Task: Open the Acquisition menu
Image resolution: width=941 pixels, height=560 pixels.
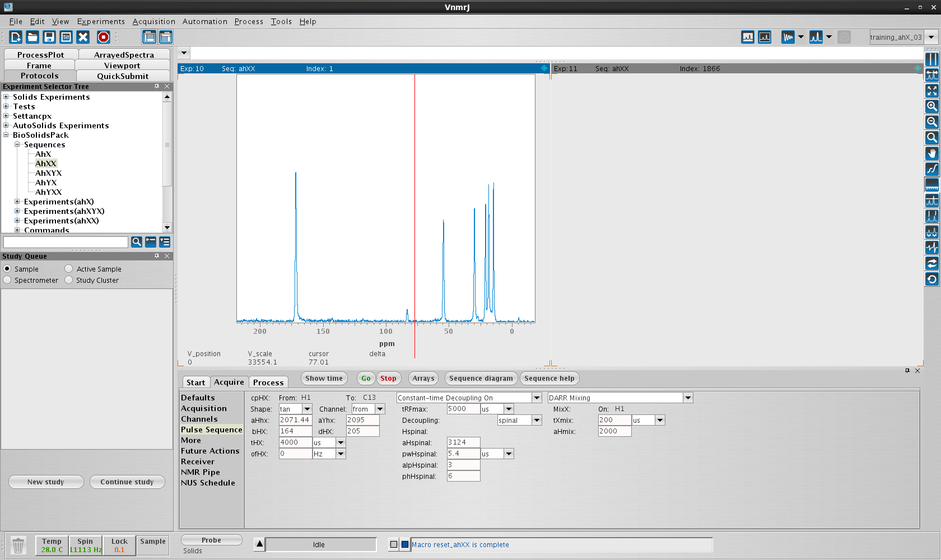Action: point(153,21)
